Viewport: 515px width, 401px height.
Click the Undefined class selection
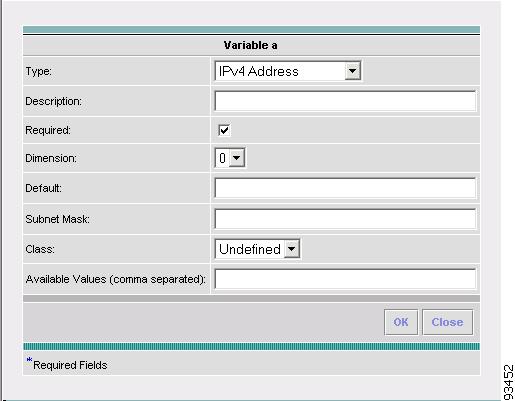(250, 249)
